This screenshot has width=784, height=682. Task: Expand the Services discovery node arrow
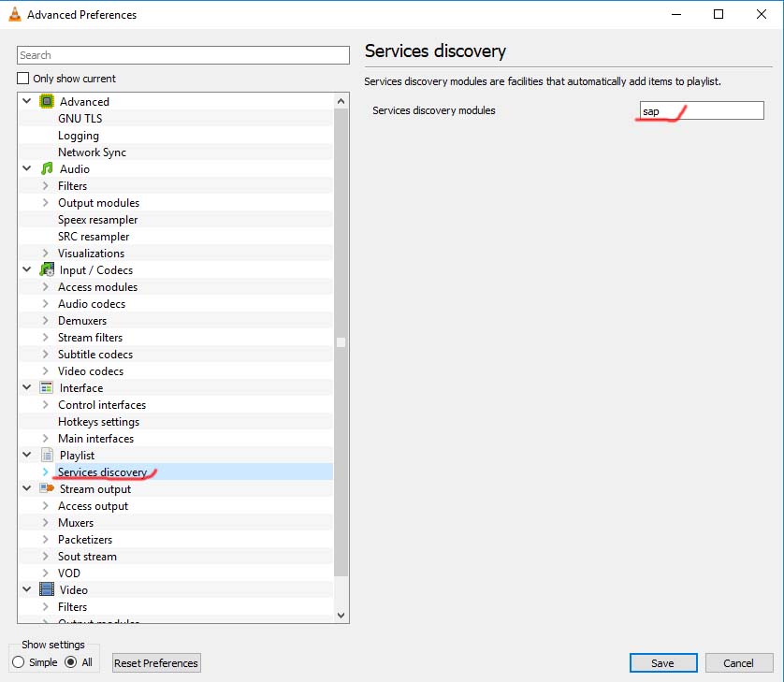[x=46, y=472]
